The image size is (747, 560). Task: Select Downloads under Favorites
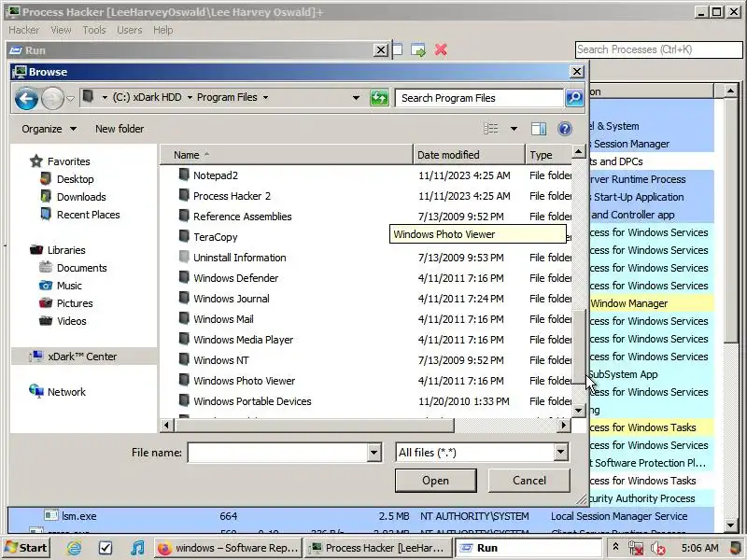click(81, 197)
